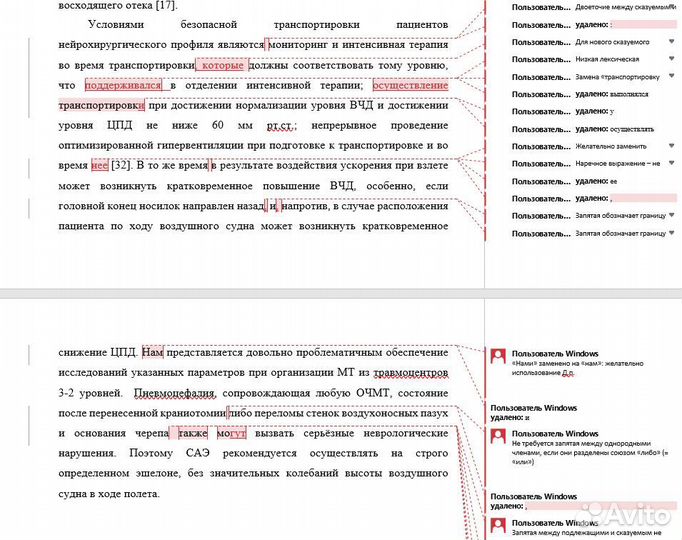Click avatar of comment about «подлежащими и сказуемым»
Image resolution: width=682 pixels, height=540 pixels.
(x=497, y=526)
